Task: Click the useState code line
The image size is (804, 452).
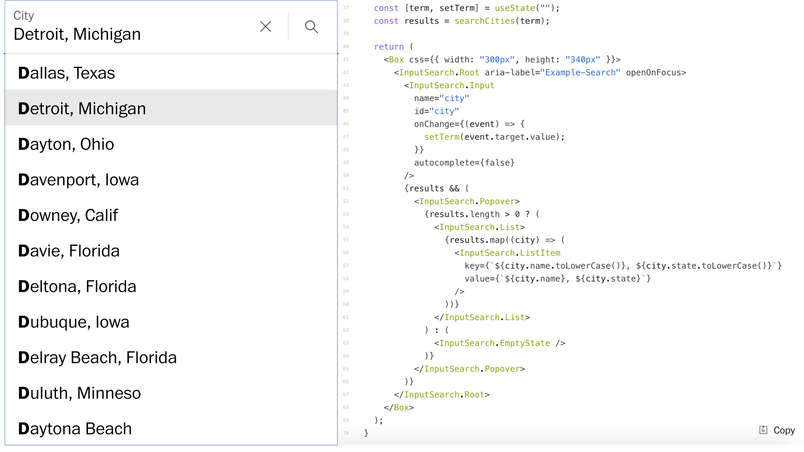Action: coord(467,8)
